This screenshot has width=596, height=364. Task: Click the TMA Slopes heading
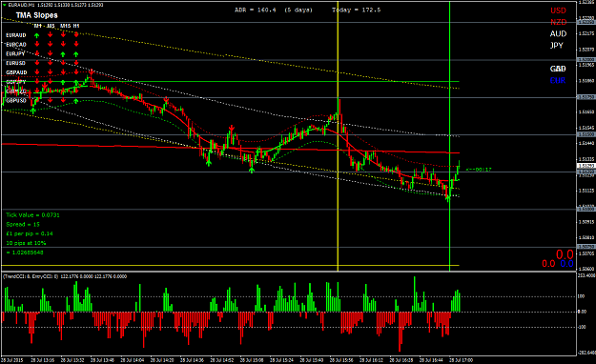[x=37, y=15]
